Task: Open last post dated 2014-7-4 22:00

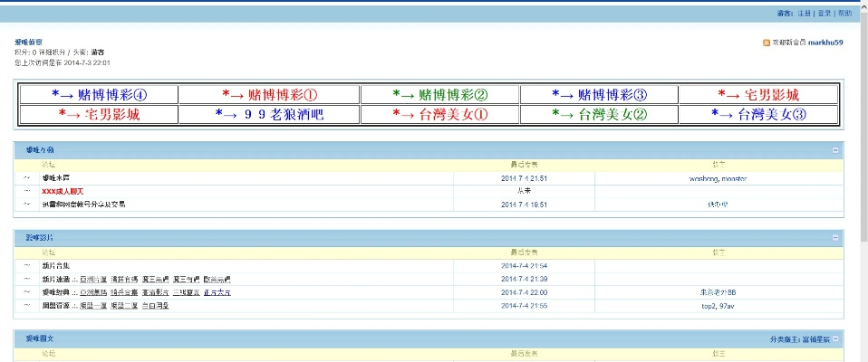Action: tap(524, 292)
